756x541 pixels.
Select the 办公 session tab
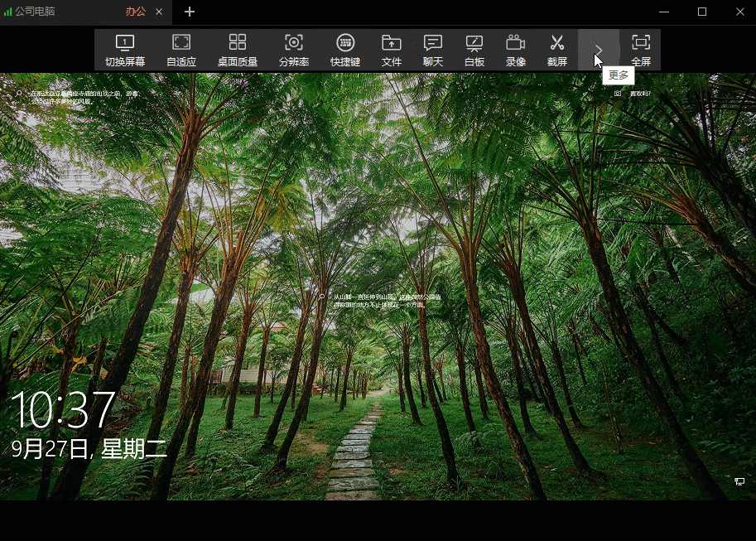(135, 12)
